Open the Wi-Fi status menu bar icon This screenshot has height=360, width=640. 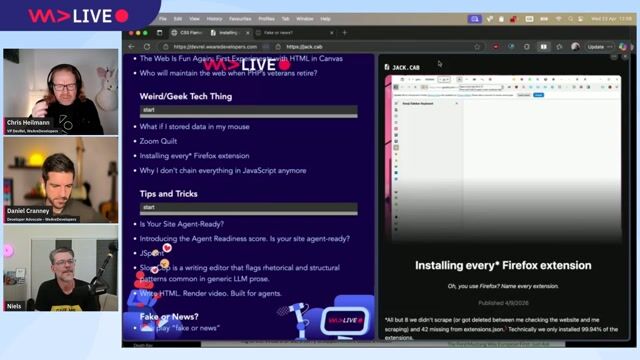click(558, 19)
